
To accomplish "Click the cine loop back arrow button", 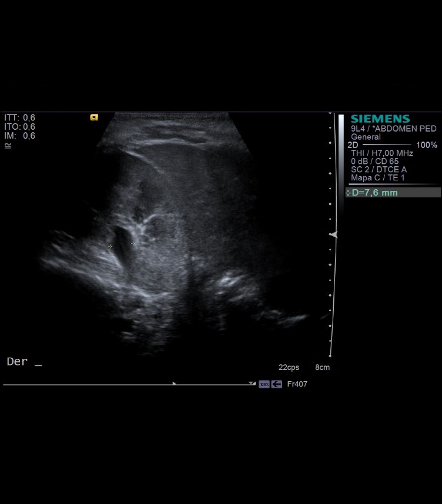I will tap(277, 384).
